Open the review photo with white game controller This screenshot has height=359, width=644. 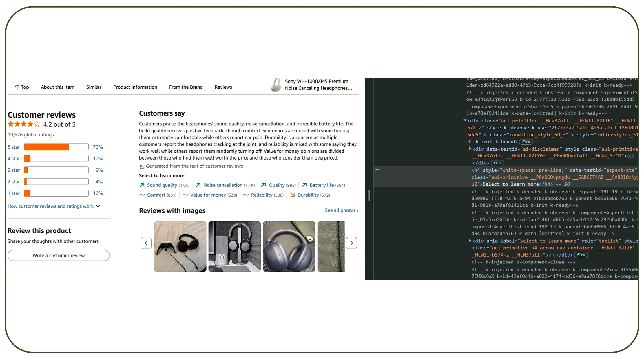[180, 246]
